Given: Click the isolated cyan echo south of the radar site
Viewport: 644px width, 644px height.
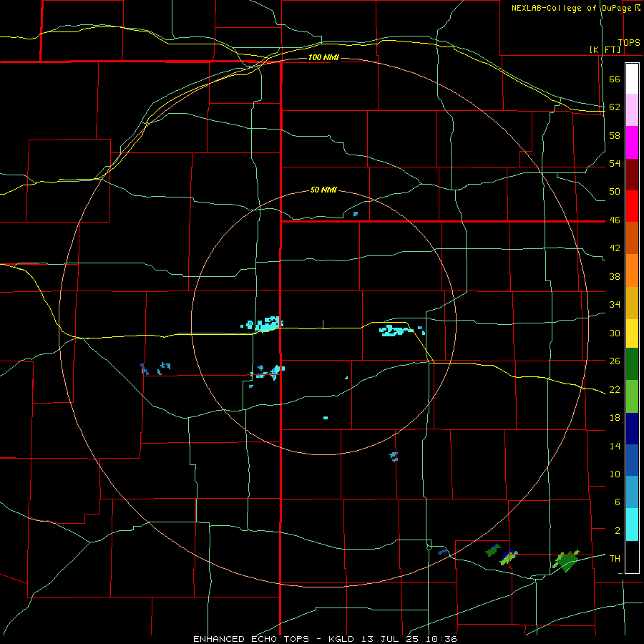Looking at the screenshot, I should [x=326, y=418].
